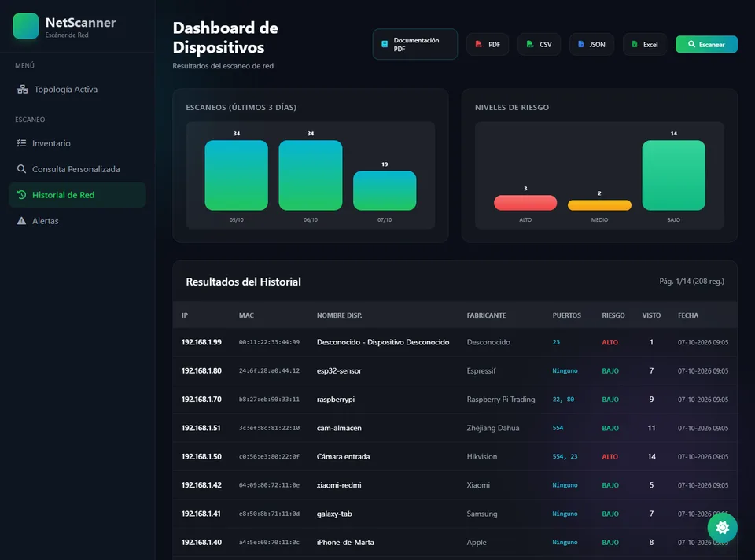Screen dimensions: 755x560
Task: Click the esp32-sensor device name
Action: pos(339,370)
